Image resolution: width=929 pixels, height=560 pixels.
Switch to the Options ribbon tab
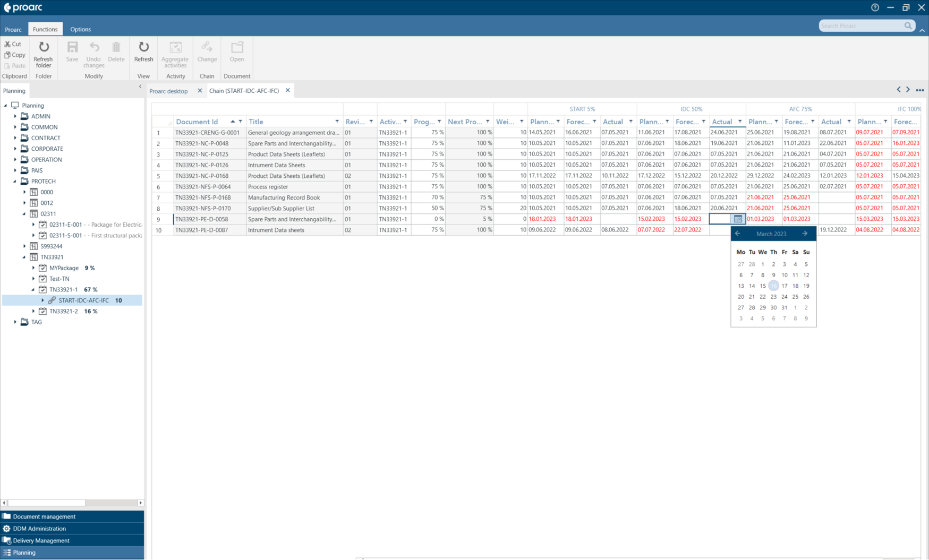tap(80, 29)
